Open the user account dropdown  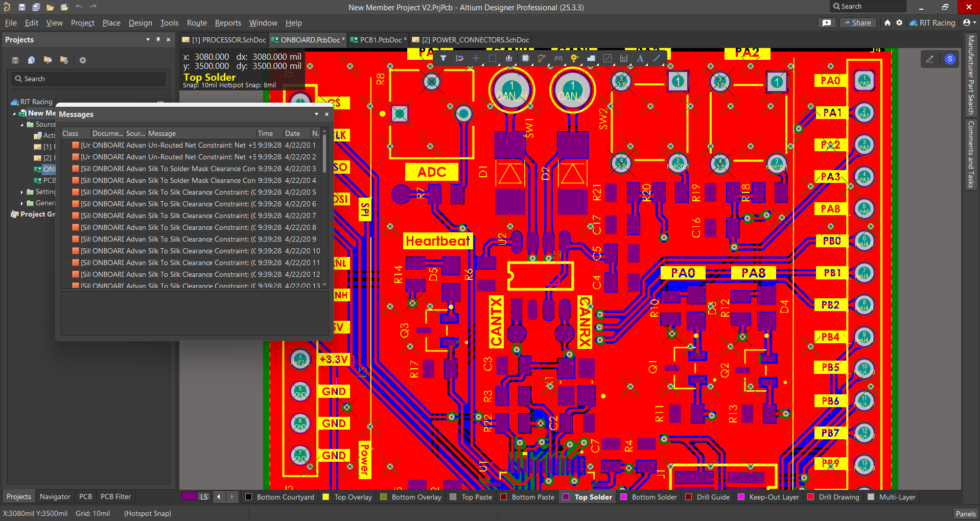969,22
